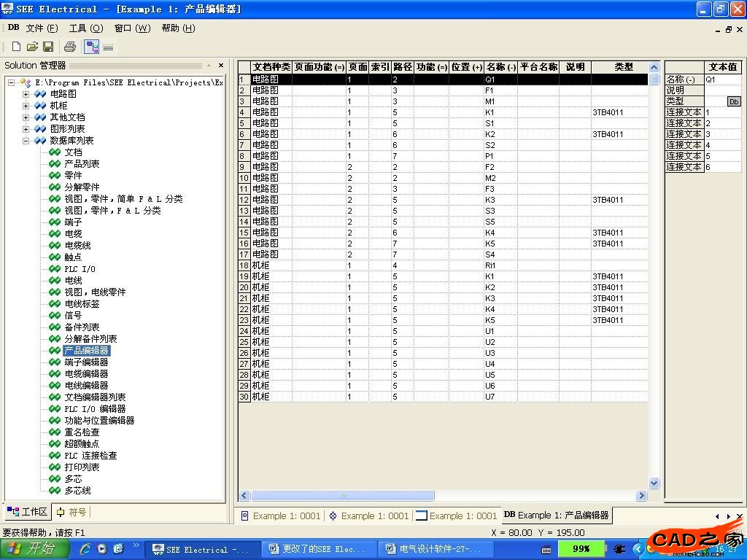Image resolution: width=747 pixels, height=560 pixels.
Task: Click the Internet Explorer quick launch icon
Action: pos(85,549)
